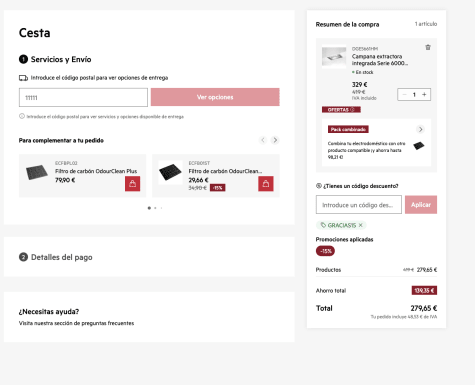Click the Pack combinado label
The height and width of the screenshot is (385, 475).
[348, 129]
